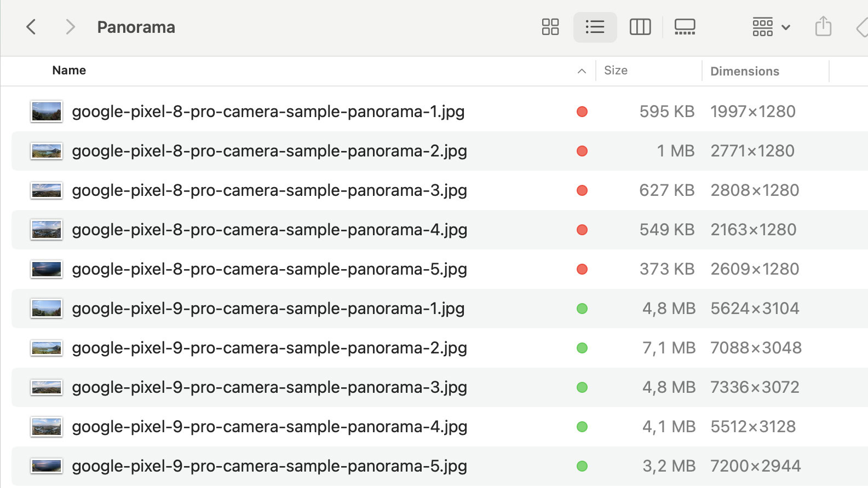The width and height of the screenshot is (868, 488).
Task: Toggle sort order arrow in Name column
Action: [x=582, y=71]
